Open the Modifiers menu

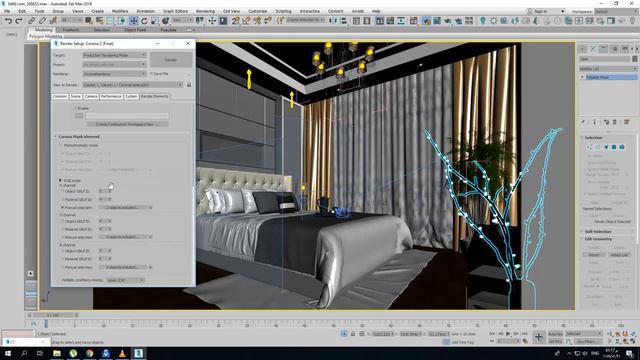tap(120, 11)
